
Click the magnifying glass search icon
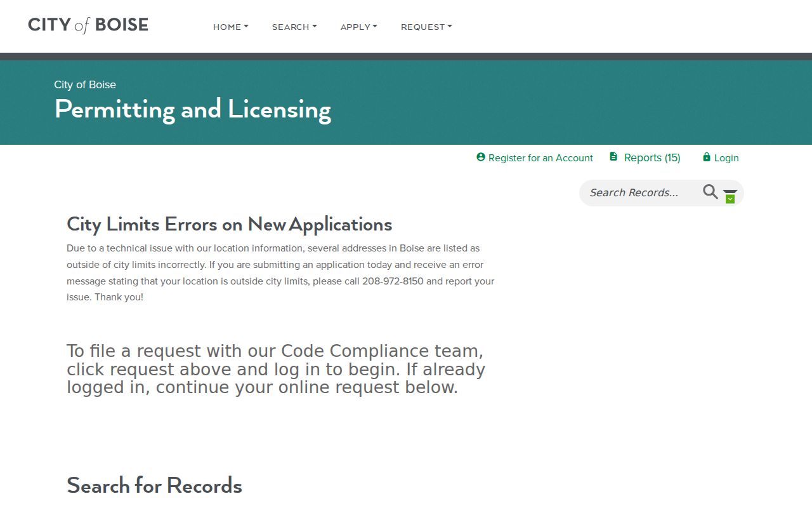[x=710, y=192]
